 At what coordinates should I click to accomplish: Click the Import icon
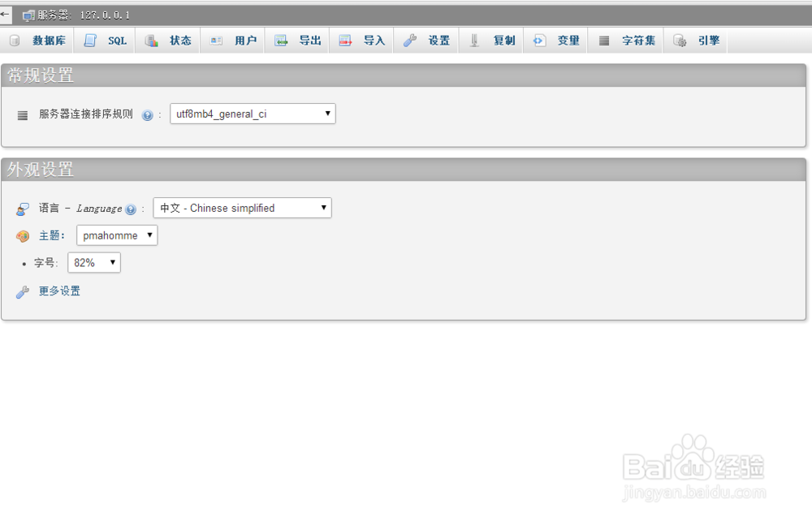[x=345, y=41]
